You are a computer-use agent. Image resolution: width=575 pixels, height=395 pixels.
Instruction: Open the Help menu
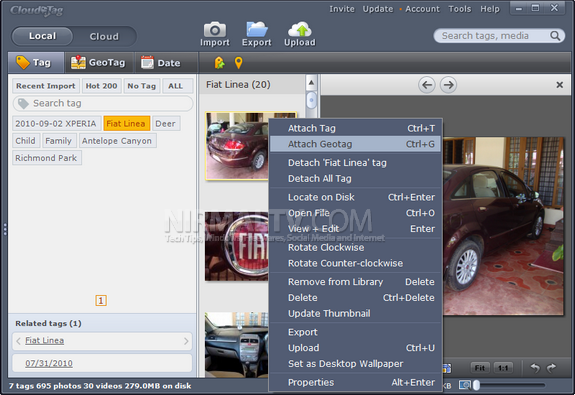click(490, 9)
